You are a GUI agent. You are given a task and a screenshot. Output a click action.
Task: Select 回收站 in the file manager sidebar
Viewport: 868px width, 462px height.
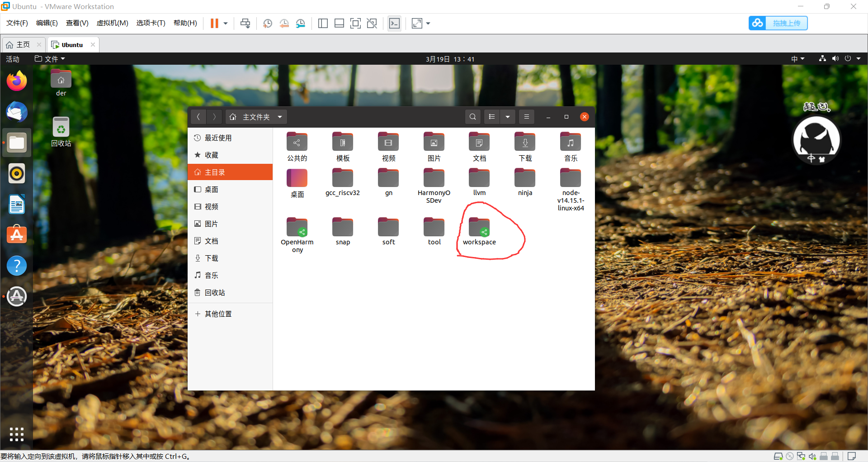(230, 293)
